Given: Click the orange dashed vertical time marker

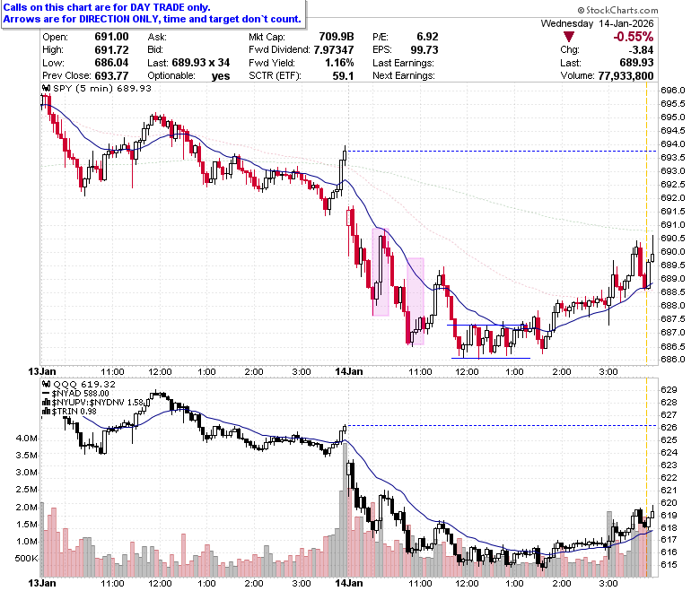Looking at the screenshot, I should 646,223.
